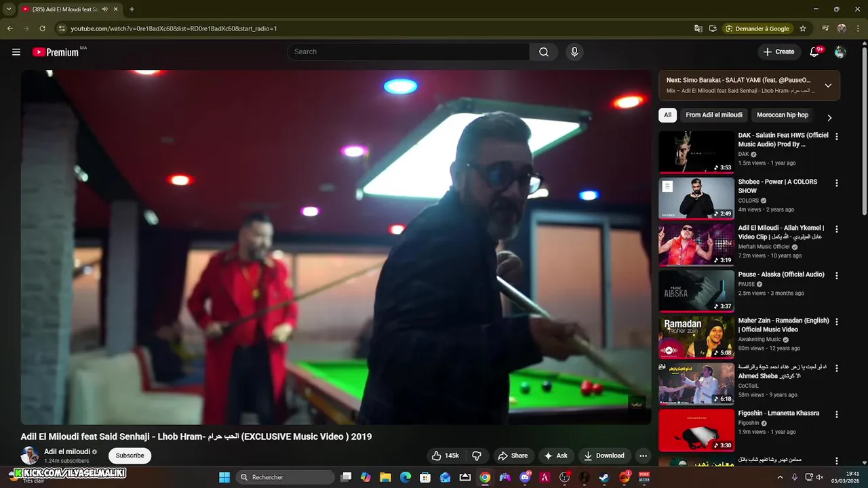Open DAK Salatin video thumbnail

tap(696, 152)
